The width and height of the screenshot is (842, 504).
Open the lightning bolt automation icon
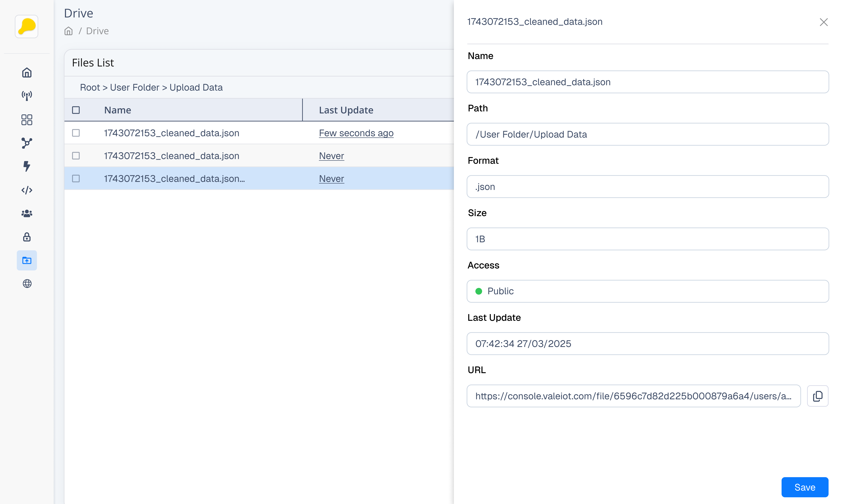(27, 166)
